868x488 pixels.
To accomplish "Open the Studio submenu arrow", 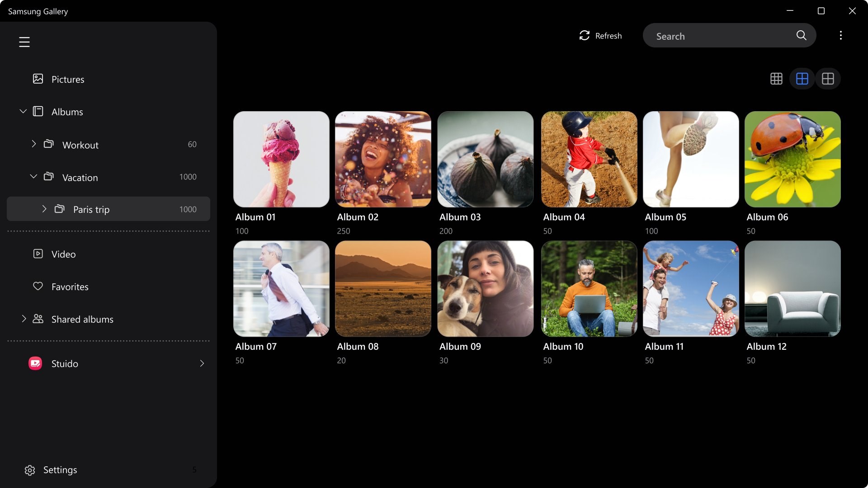I will (x=202, y=363).
